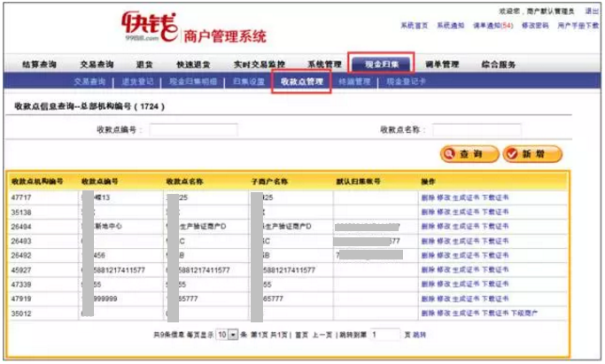Viewport: 605px width, 364px height.
Task: Focus the 收款点编号 input field
Action: click(x=194, y=130)
